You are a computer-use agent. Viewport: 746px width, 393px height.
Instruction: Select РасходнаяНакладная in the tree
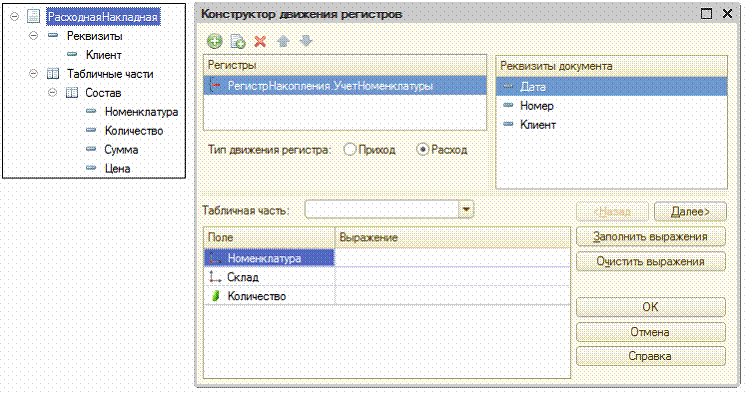pos(103,17)
